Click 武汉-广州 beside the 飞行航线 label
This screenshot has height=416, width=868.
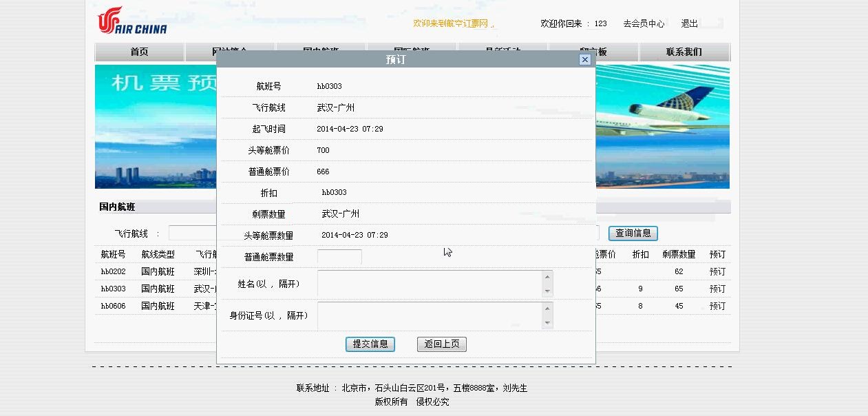pos(336,108)
